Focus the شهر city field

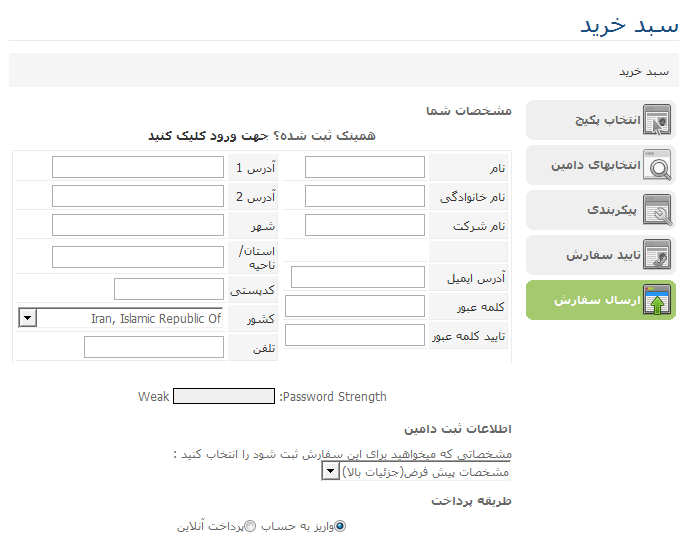pos(138,225)
